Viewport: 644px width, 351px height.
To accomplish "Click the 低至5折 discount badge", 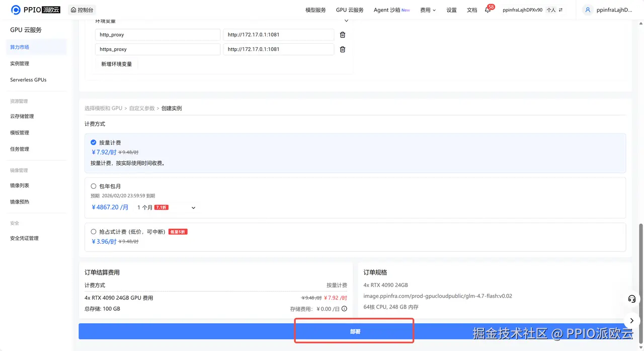I will click(x=178, y=232).
